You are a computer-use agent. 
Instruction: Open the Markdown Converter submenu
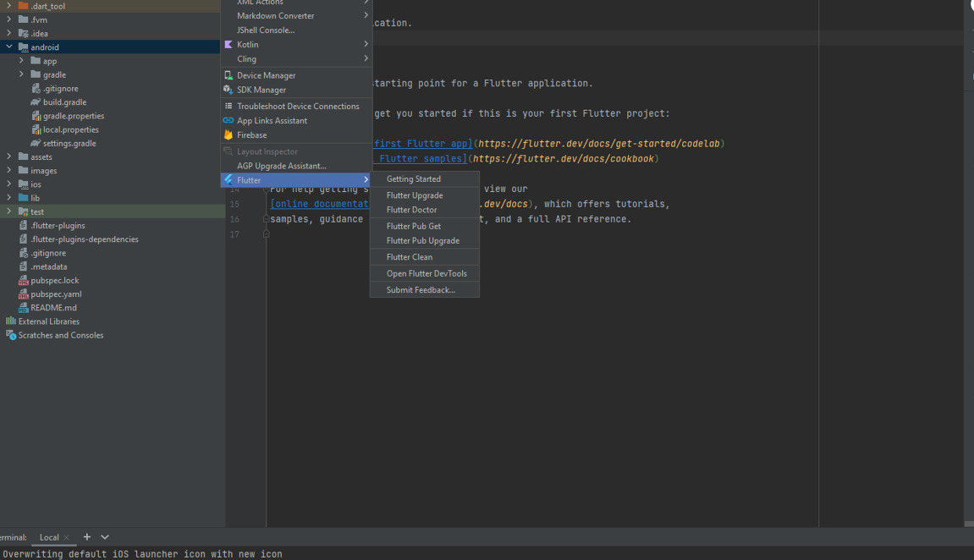pos(296,15)
